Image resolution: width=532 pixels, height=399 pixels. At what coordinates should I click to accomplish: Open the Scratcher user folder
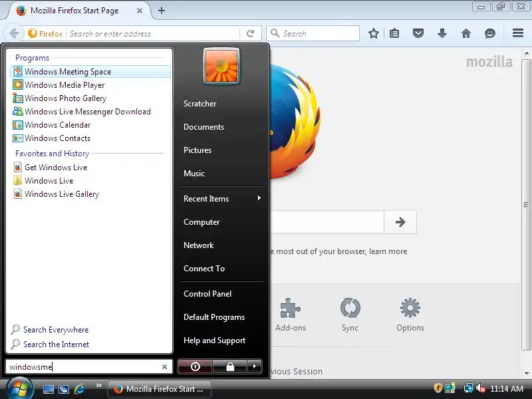[200, 104]
